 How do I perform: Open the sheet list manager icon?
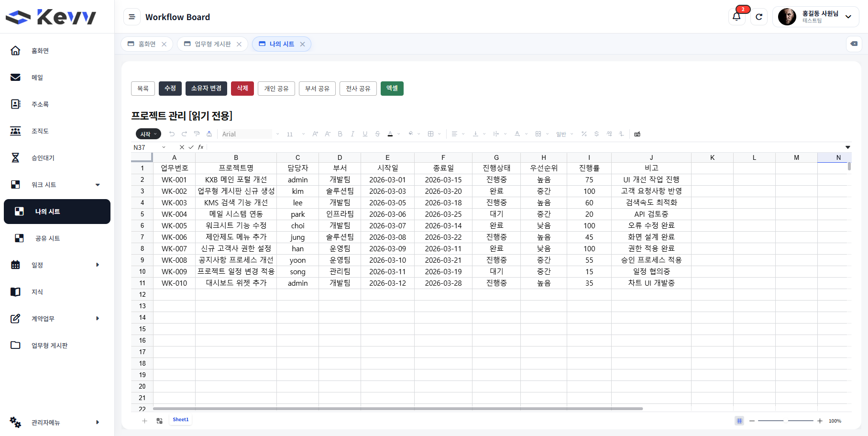(x=159, y=421)
